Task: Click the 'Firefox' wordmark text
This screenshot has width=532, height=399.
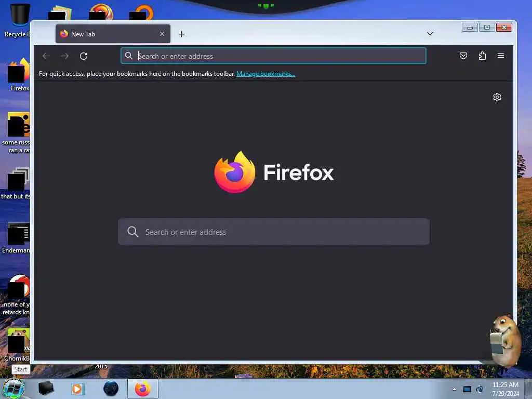Action: pos(299,172)
